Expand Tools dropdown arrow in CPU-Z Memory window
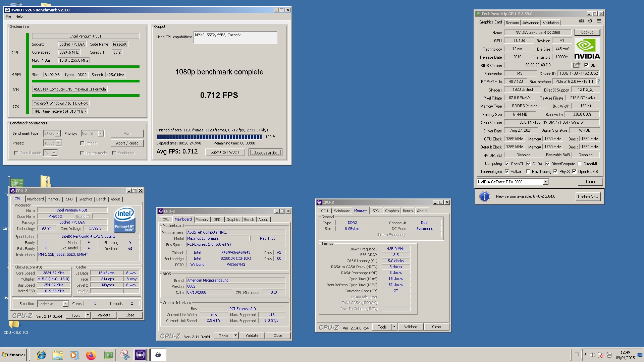The width and height of the screenshot is (644, 362). (394, 327)
